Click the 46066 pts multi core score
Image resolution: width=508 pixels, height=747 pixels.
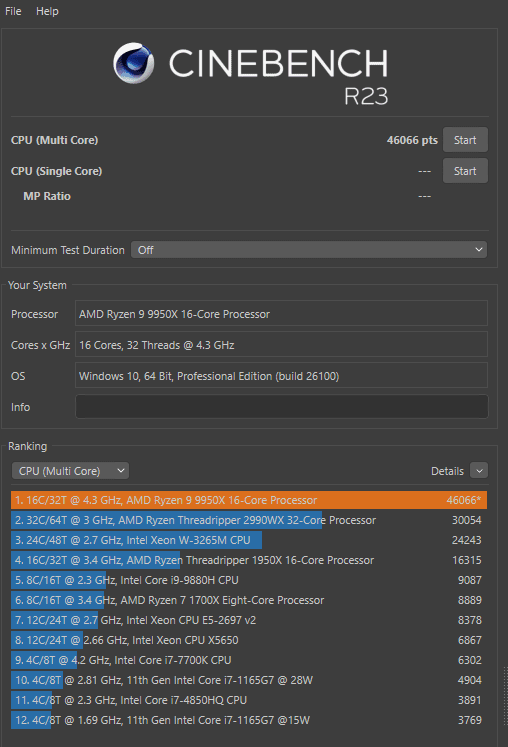412,140
